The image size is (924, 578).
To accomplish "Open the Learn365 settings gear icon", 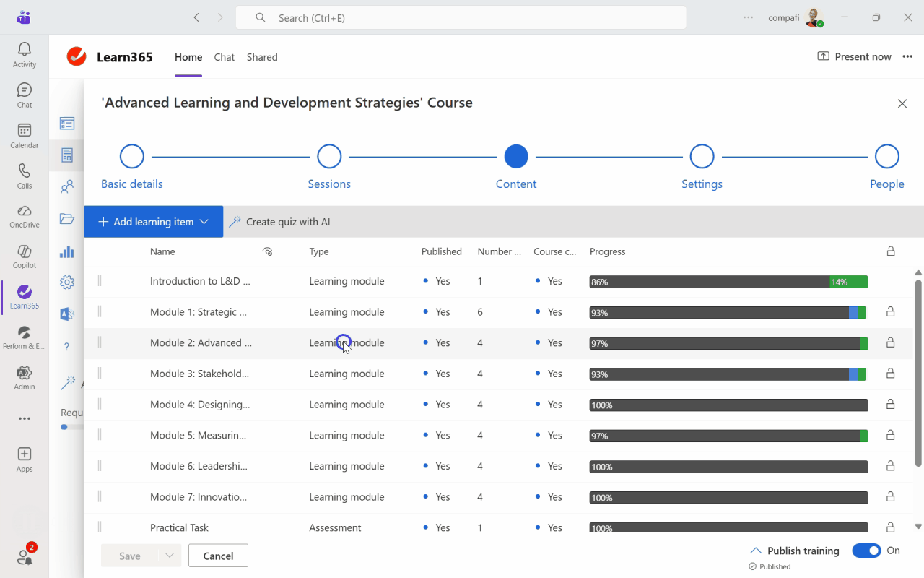I will point(66,282).
